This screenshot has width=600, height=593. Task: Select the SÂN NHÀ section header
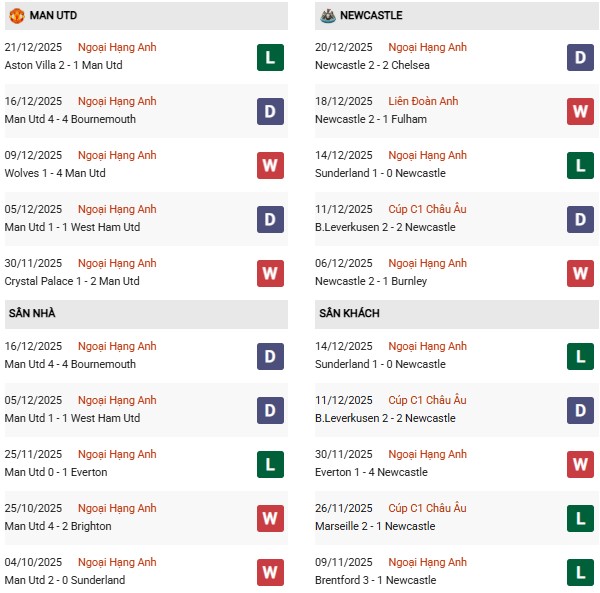click(x=32, y=313)
